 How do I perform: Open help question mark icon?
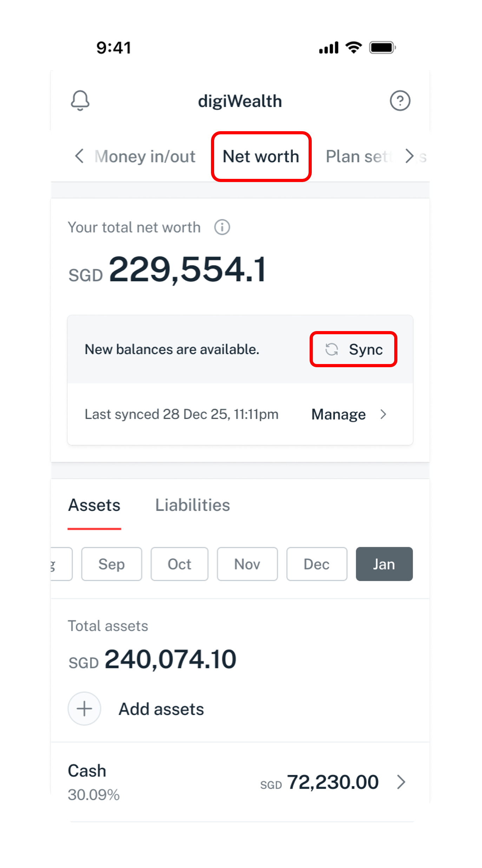pyautogui.click(x=400, y=101)
